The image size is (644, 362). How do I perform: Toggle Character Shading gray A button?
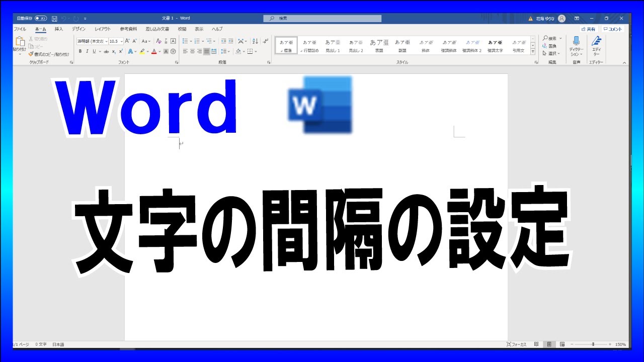[166, 51]
